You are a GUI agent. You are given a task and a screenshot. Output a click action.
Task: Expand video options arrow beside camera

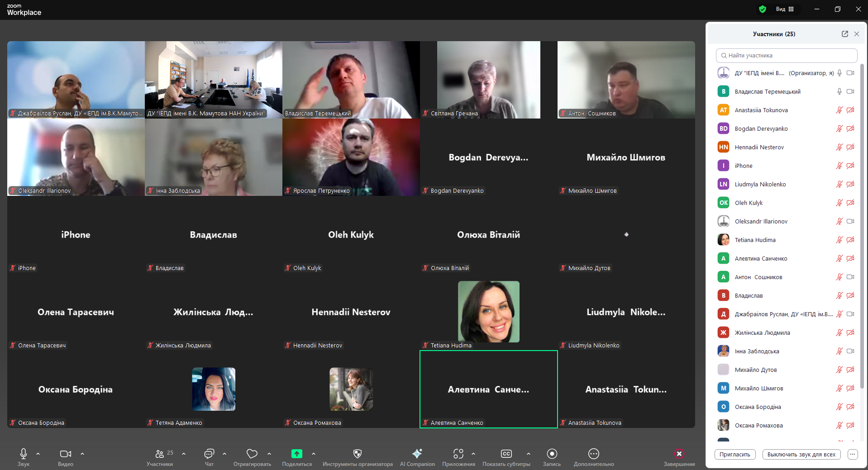click(x=82, y=453)
